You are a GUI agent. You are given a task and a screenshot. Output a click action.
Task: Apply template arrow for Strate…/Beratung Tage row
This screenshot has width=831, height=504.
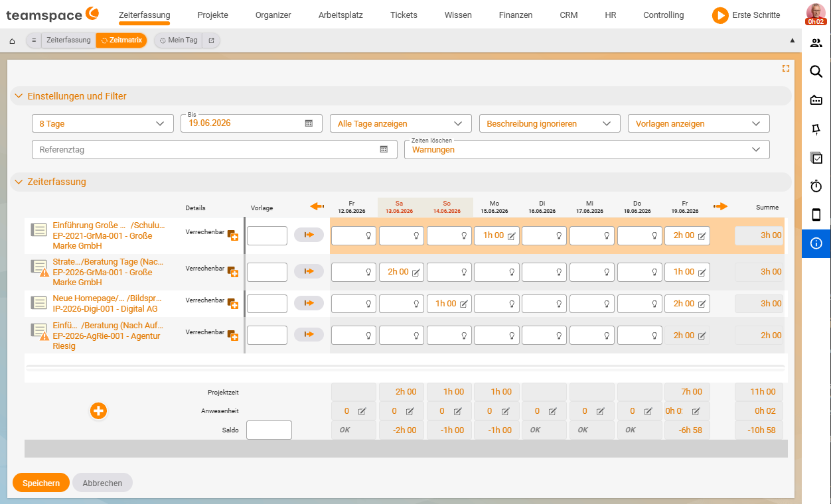[309, 271]
